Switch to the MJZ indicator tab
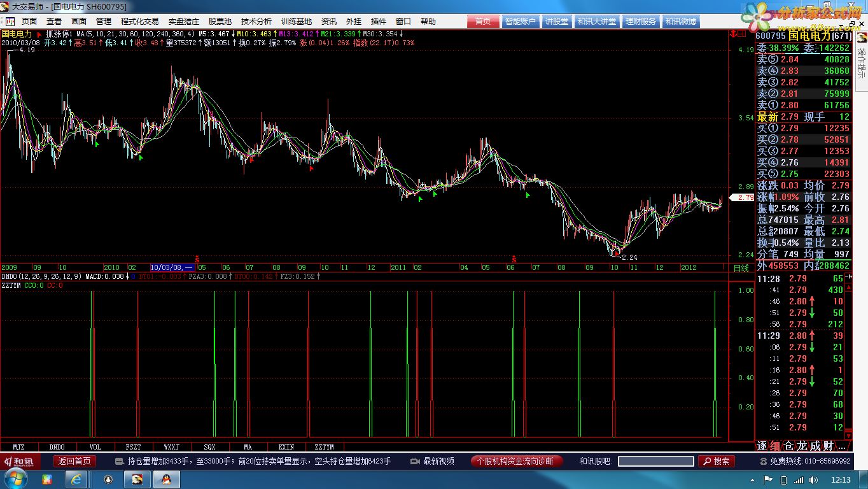The width and height of the screenshot is (868, 489). pos(19,447)
